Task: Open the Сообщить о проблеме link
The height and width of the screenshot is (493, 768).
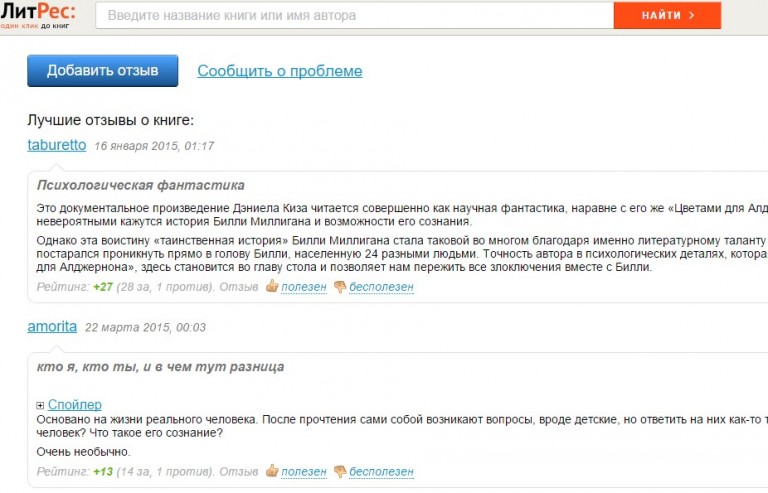Action: click(280, 71)
